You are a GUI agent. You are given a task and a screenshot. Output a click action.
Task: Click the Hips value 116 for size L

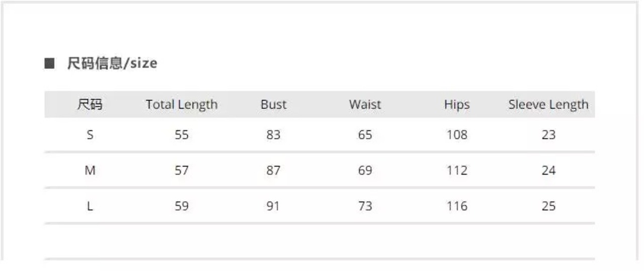point(457,206)
